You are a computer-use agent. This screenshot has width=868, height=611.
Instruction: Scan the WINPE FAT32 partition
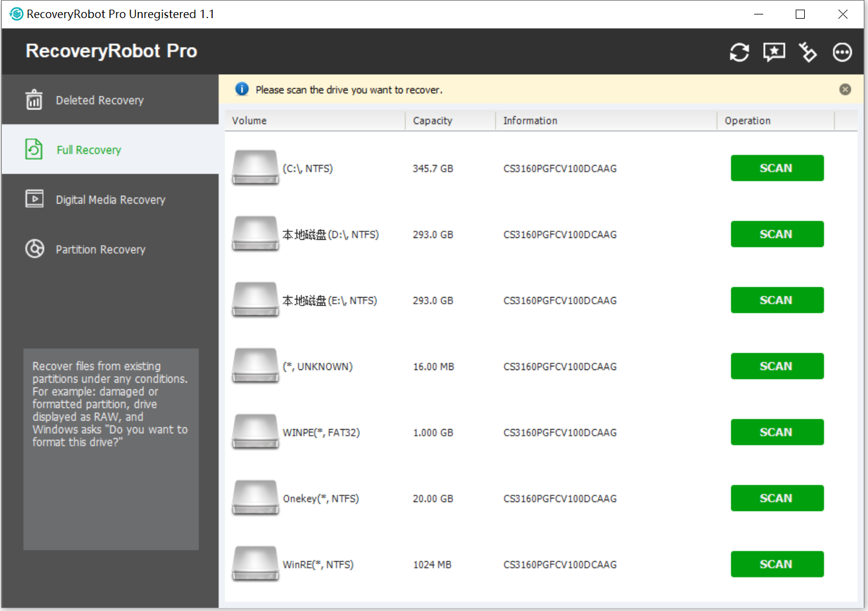(x=777, y=432)
